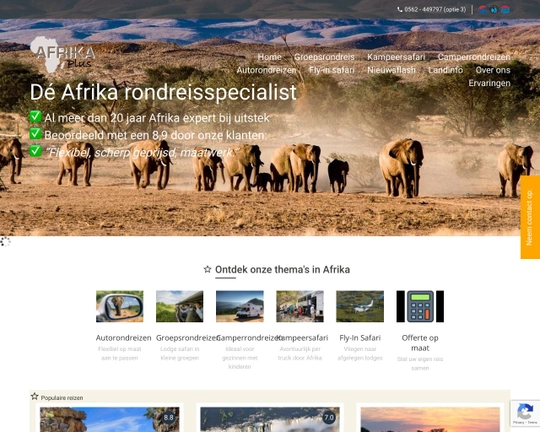
Task: Open the Camperrondreizen camper van thumbnail
Action: (x=240, y=306)
